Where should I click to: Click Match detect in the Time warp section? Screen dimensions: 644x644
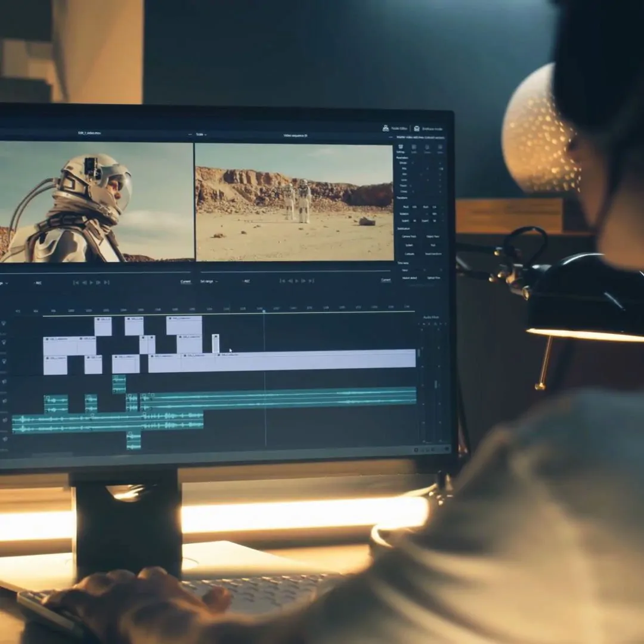(409, 278)
